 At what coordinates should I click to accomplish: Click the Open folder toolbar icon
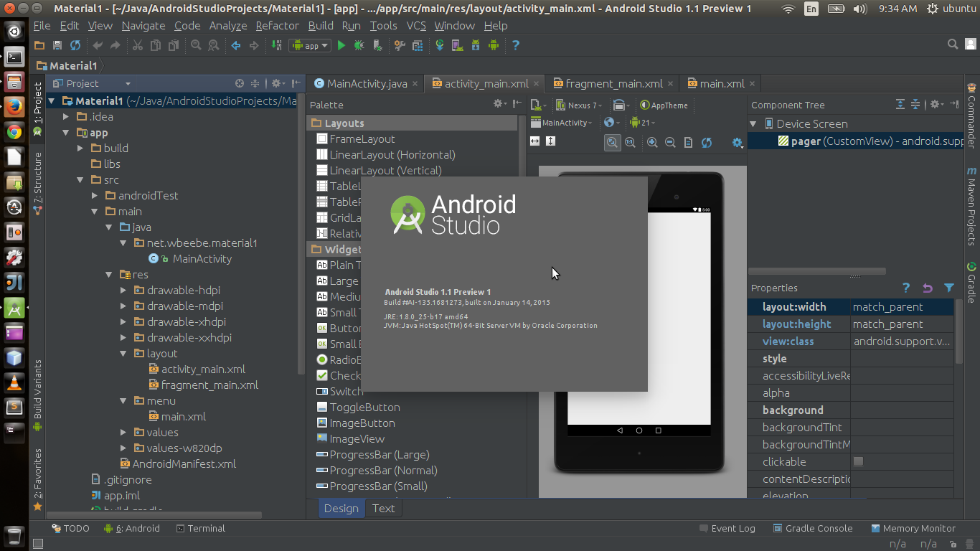click(x=40, y=45)
